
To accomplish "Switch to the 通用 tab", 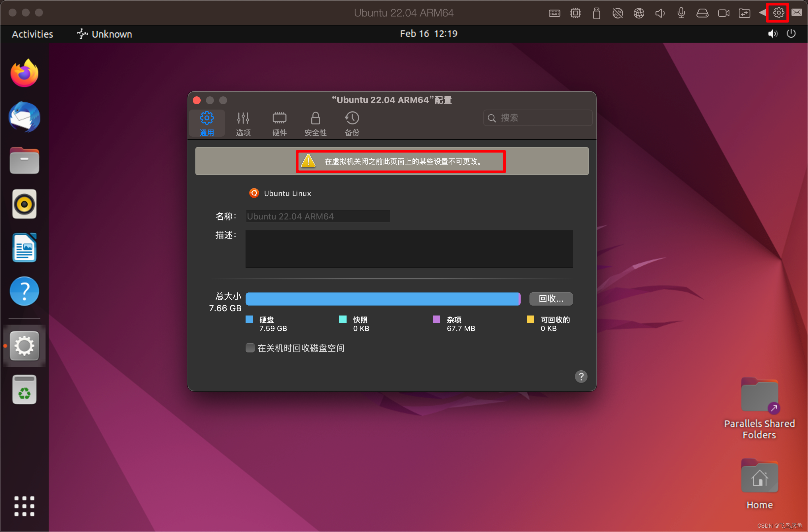I will pyautogui.click(x=207, y=124).
